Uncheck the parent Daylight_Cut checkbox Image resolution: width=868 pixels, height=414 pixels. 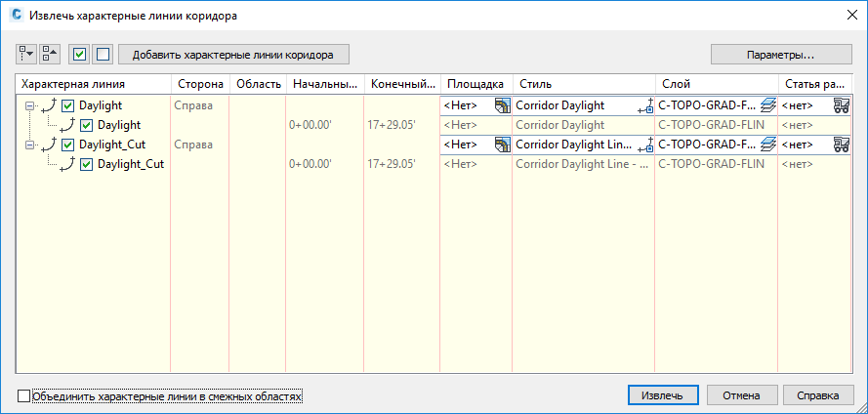click(x=68, y=145)
